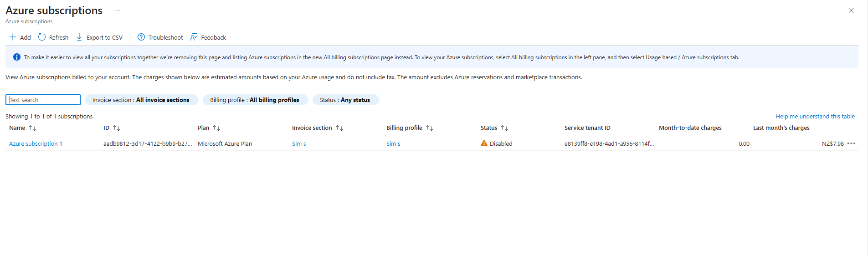This screenshot has width=868, height=256.
Task: Click the Disabled status text
Action: (501, 143)
